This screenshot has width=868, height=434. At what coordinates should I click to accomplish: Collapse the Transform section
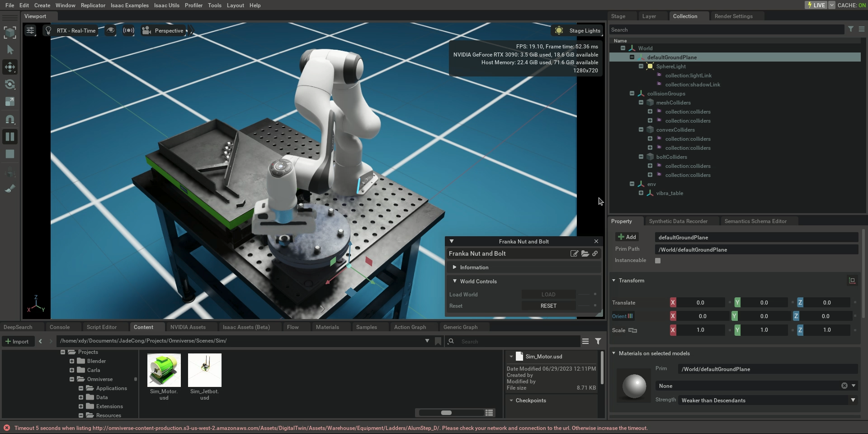click(x=614, y=281)
